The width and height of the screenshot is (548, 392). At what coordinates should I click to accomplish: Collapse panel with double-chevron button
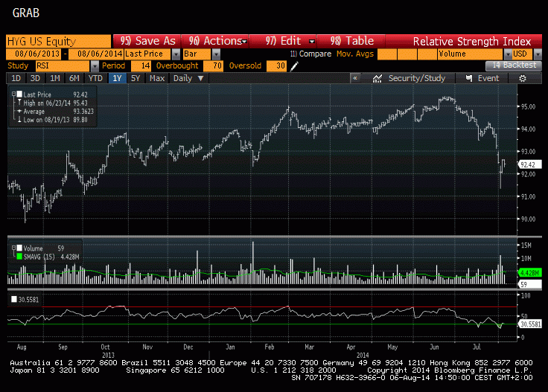click(x=355, y=78)
